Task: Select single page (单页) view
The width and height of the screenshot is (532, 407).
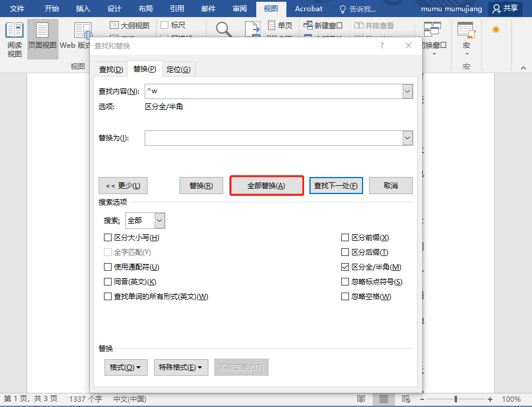Action: tap(280, 25)
